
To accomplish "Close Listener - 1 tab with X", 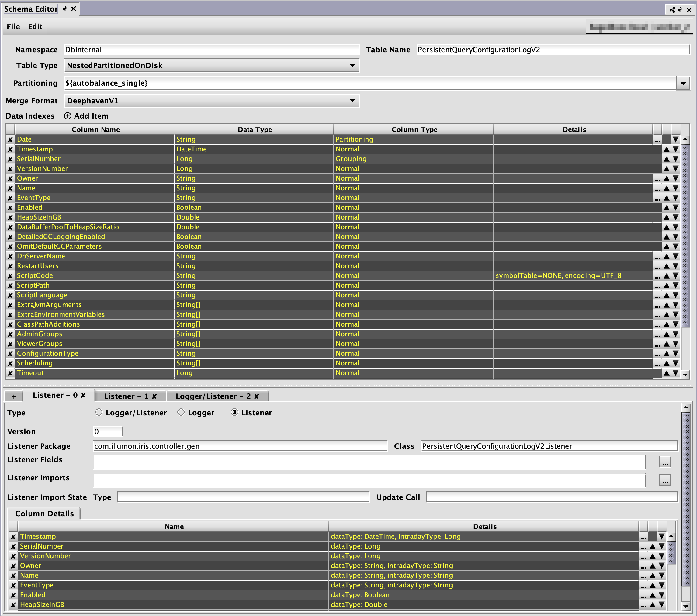I will pos(154,396).
